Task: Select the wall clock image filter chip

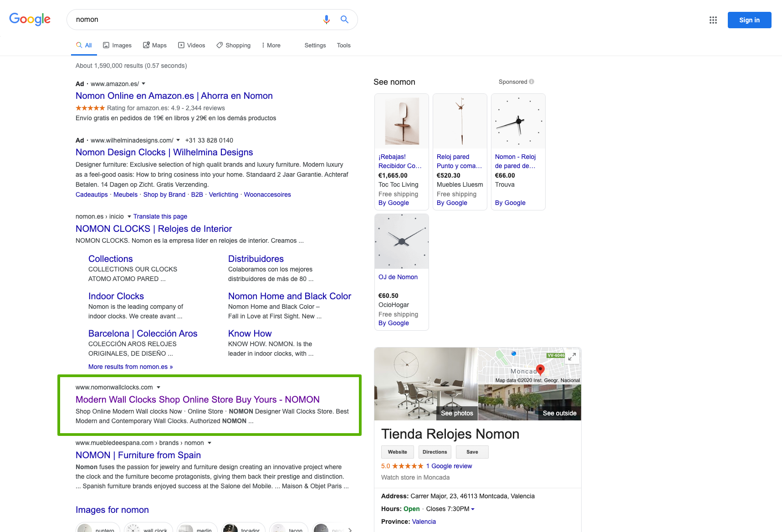Action: coord(148,528)
